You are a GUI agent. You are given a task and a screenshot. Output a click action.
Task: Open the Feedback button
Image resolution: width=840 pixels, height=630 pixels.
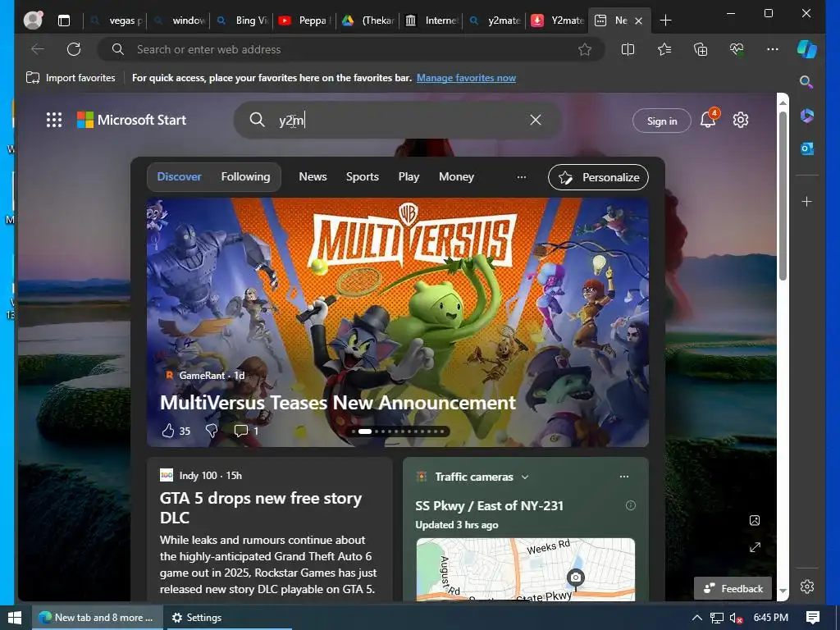(733, 588)
